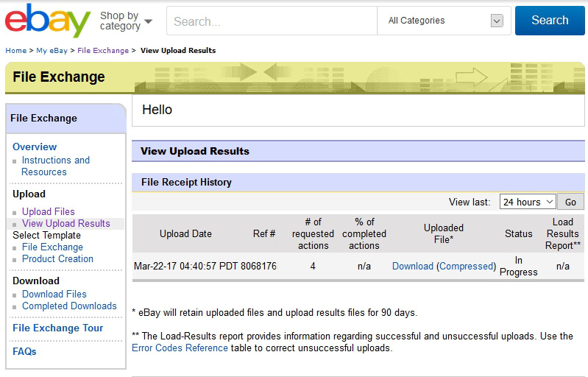Open File Exchange template link
Image resolution: width=588 pixels, height=377 pixels.
pyautogui.click(x=52, y=247)
